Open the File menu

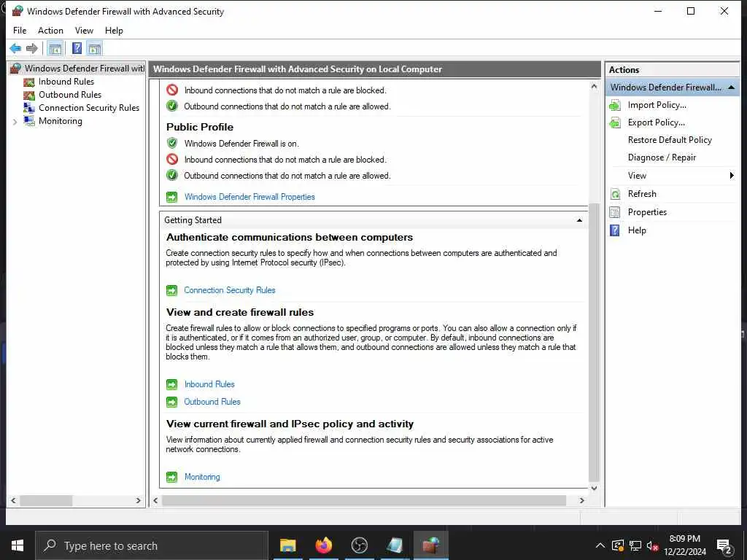(x=20, y=31)
